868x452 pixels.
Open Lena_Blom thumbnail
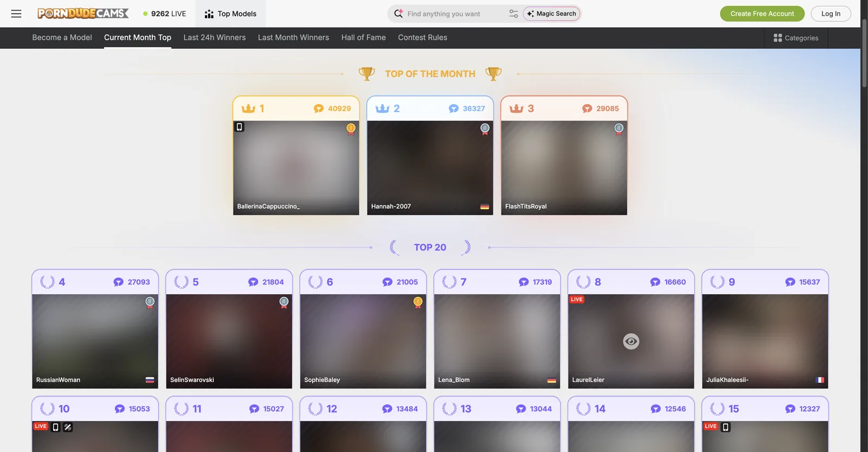click(x=497, y=341)
